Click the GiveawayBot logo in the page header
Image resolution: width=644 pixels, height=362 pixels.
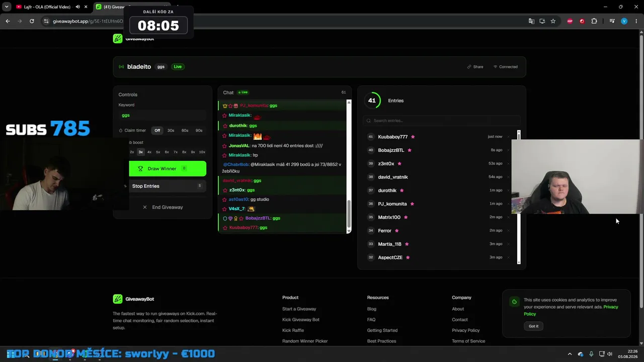[117, 39]
